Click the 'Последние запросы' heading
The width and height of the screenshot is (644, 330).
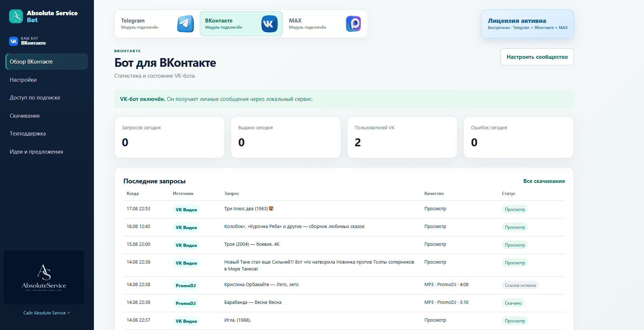(154, 181)
